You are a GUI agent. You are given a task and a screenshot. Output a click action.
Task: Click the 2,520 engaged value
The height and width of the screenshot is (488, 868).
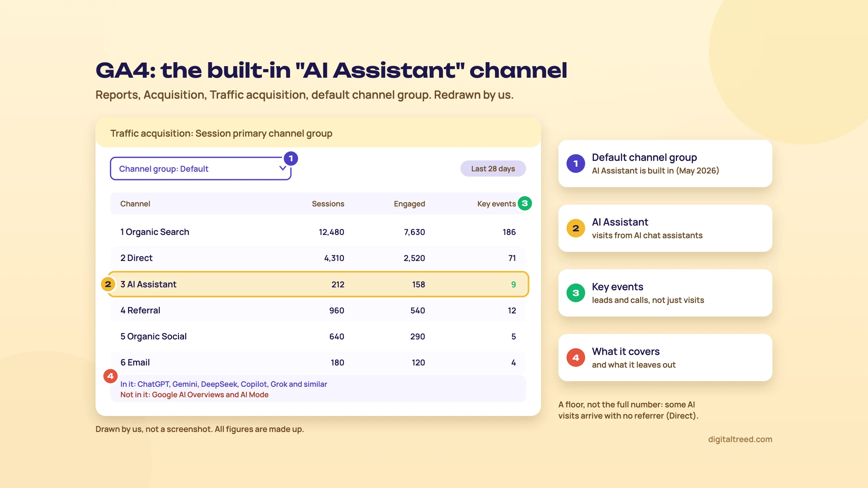click(414, 258)
